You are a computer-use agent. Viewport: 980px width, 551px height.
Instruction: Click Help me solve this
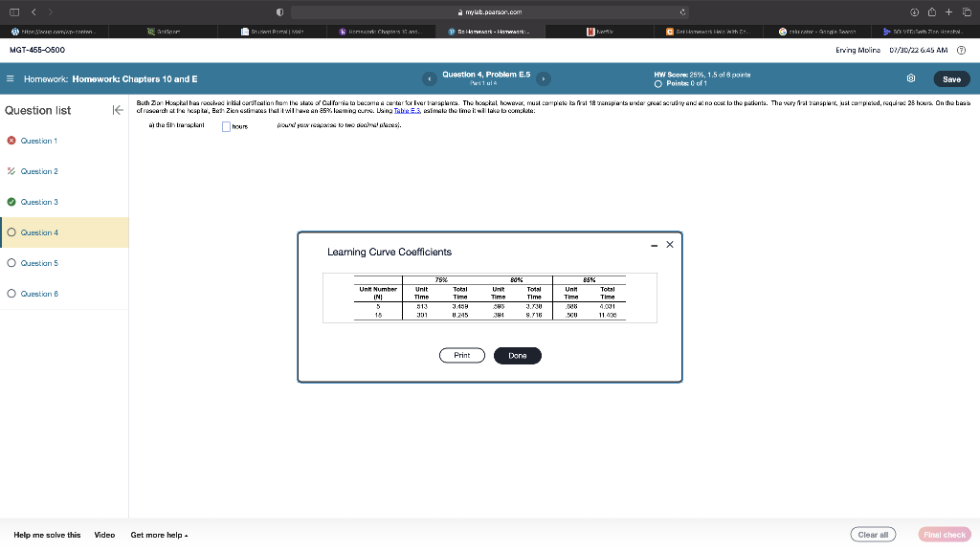pos(47,535)
